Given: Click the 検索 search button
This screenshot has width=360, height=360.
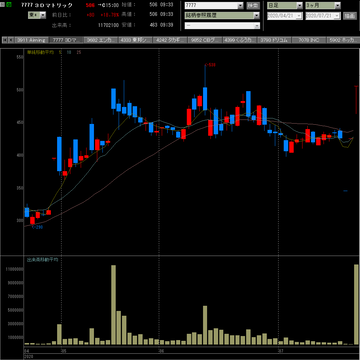Looking at the screenshot, I should 253,6.
